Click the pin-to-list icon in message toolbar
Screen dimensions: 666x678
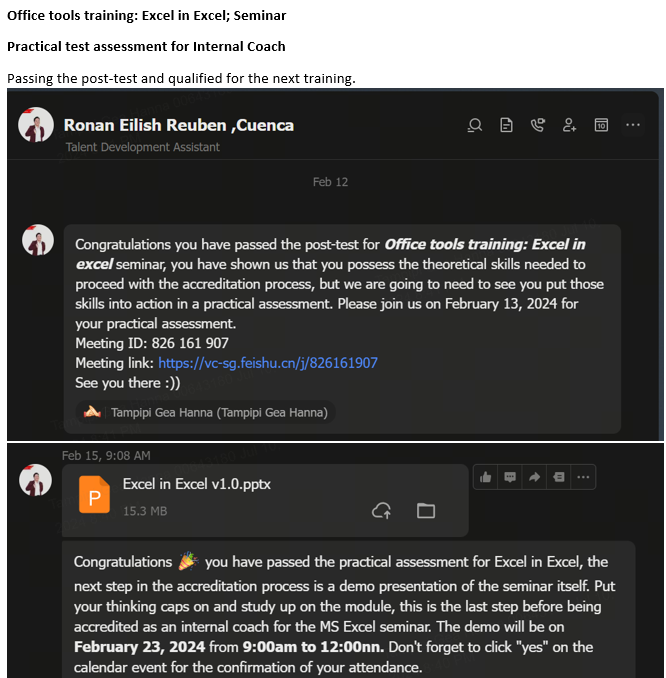coord(559,477)
